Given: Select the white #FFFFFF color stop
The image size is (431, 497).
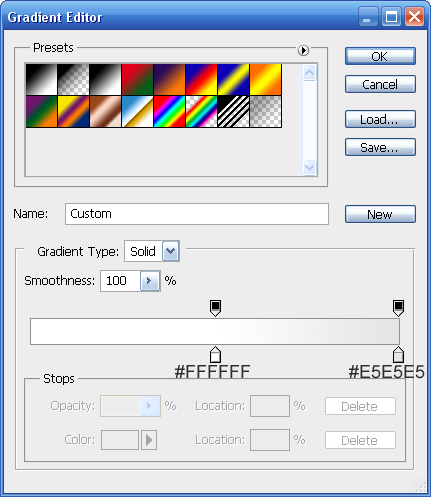Looking at the screenshot, I should point(215,355).
